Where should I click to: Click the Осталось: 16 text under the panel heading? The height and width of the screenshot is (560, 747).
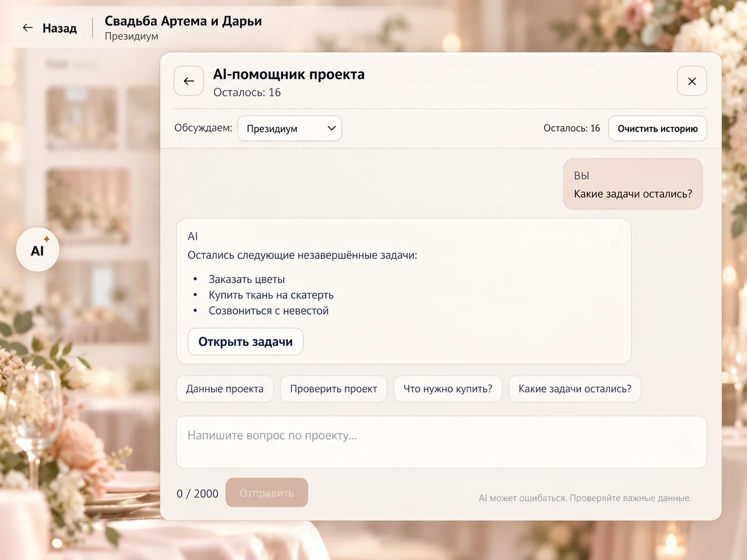point(247,92)
